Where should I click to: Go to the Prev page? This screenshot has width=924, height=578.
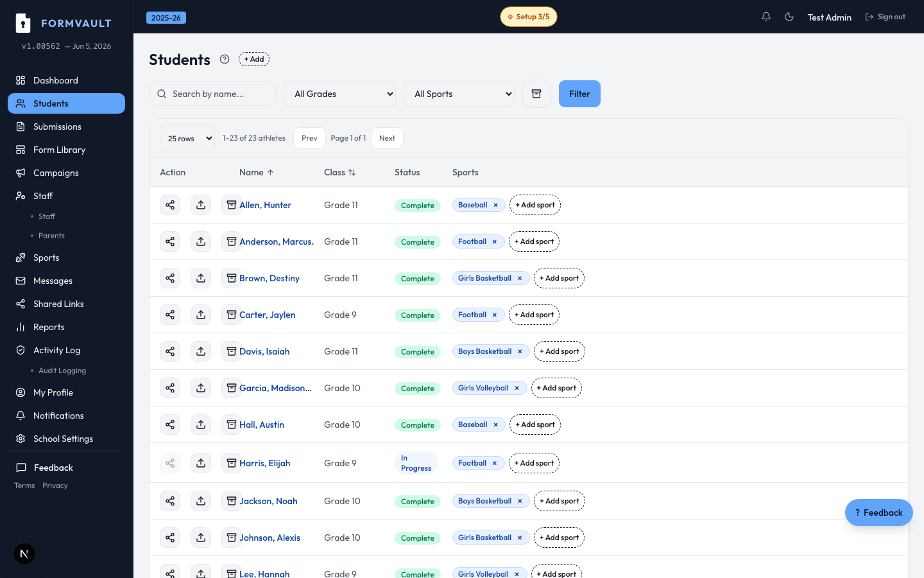pos(309,138)
